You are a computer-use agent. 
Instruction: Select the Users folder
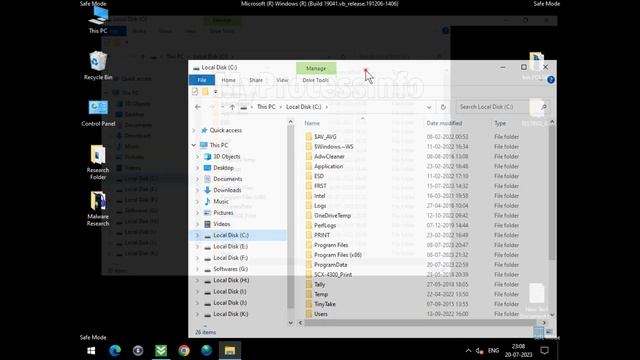tap(320, 314)
